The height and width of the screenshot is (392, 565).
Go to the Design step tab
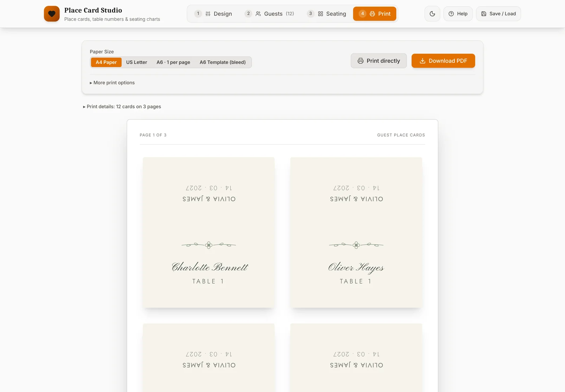pyautogui.click(x=213, y=14)
